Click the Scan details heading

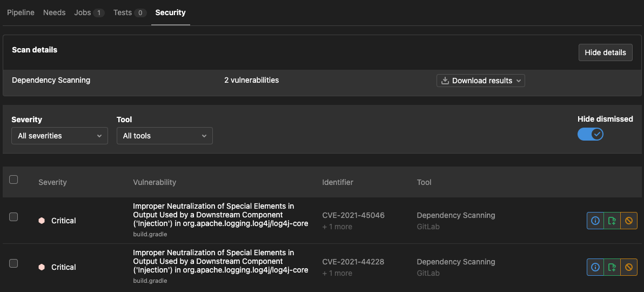[35, 50]
